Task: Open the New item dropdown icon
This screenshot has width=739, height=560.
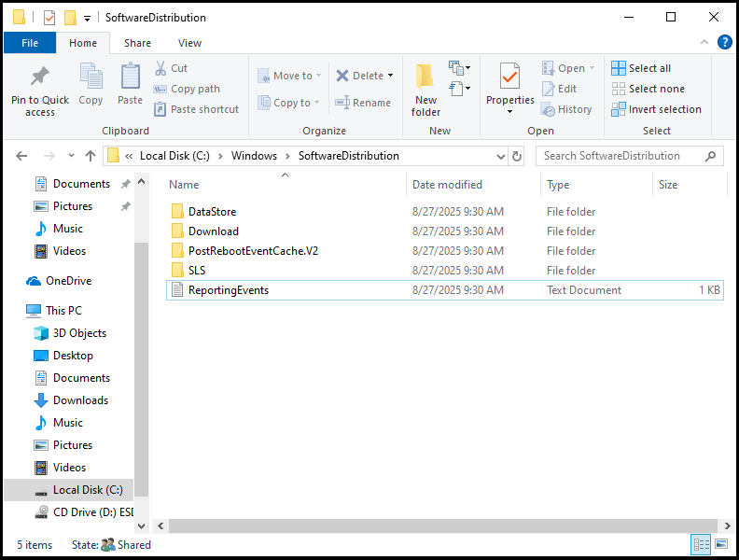Action: point(459,68)
